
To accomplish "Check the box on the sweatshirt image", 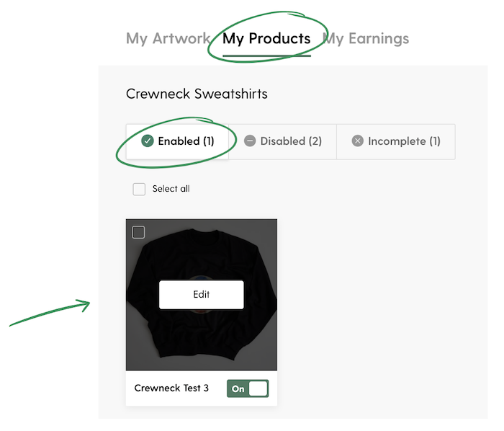I will point(138,232).
